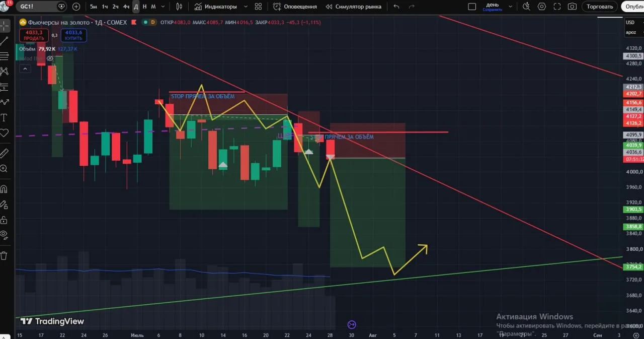The width and height of the screenshot is (644, 339).
Task: Take a chart snapshot with camera icon
Action: pos(572,7)
